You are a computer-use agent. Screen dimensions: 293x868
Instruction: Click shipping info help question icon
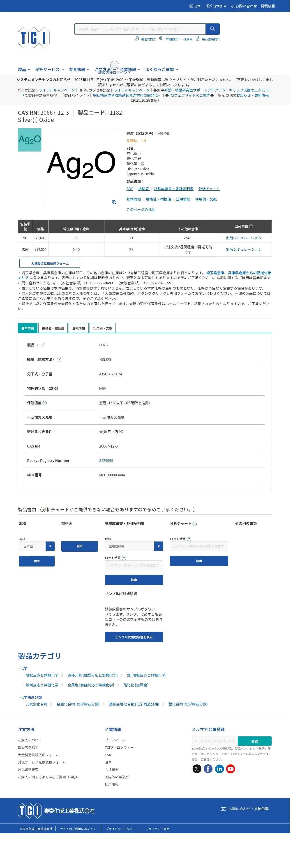(x=251, y=226)
